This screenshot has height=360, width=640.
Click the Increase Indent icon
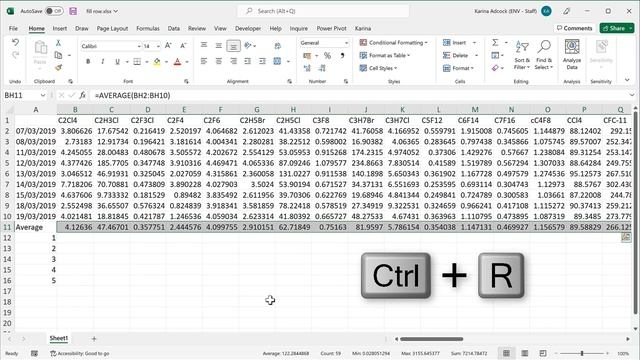tap(262, 61)
